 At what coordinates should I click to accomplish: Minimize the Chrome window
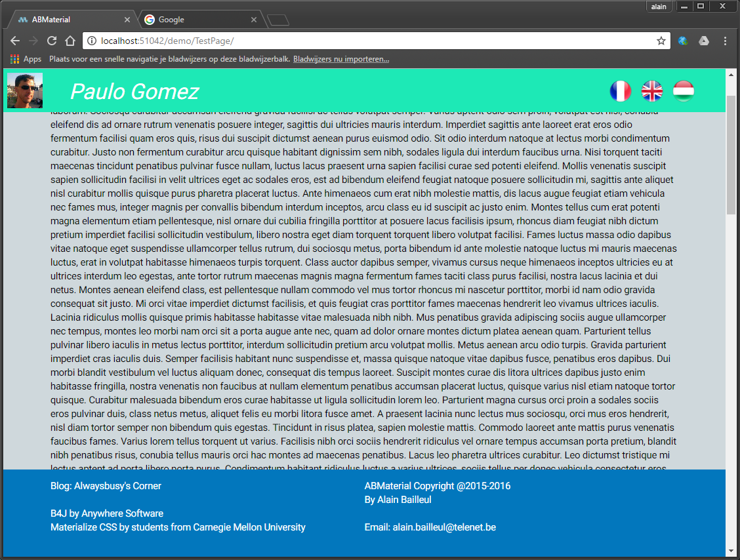[684, 7]
